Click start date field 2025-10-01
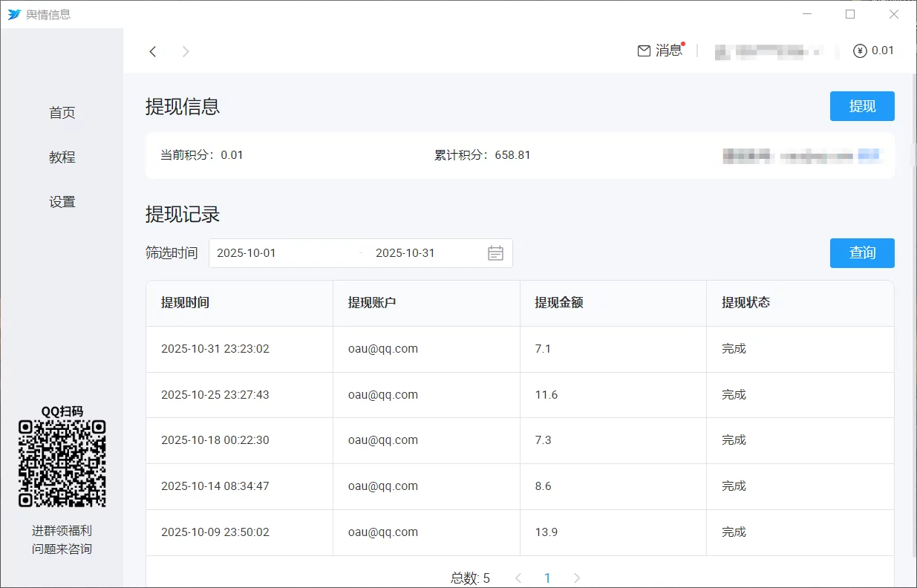 [x=282, y=253]
